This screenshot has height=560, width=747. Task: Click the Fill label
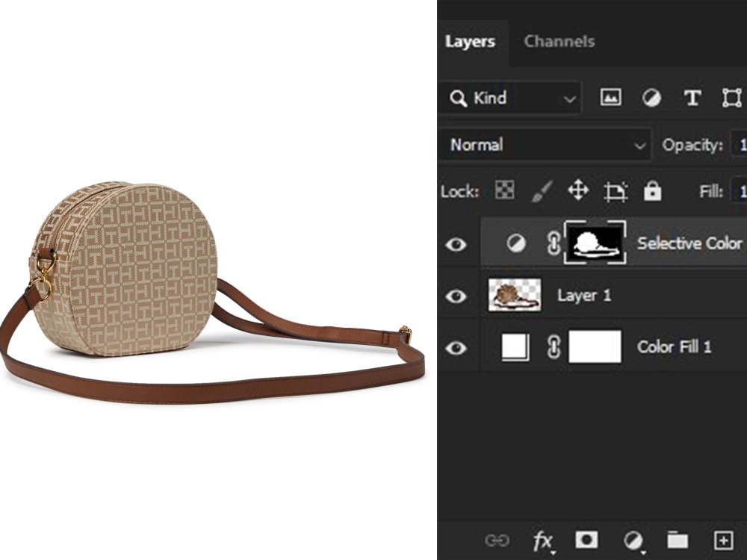[711, 191]
